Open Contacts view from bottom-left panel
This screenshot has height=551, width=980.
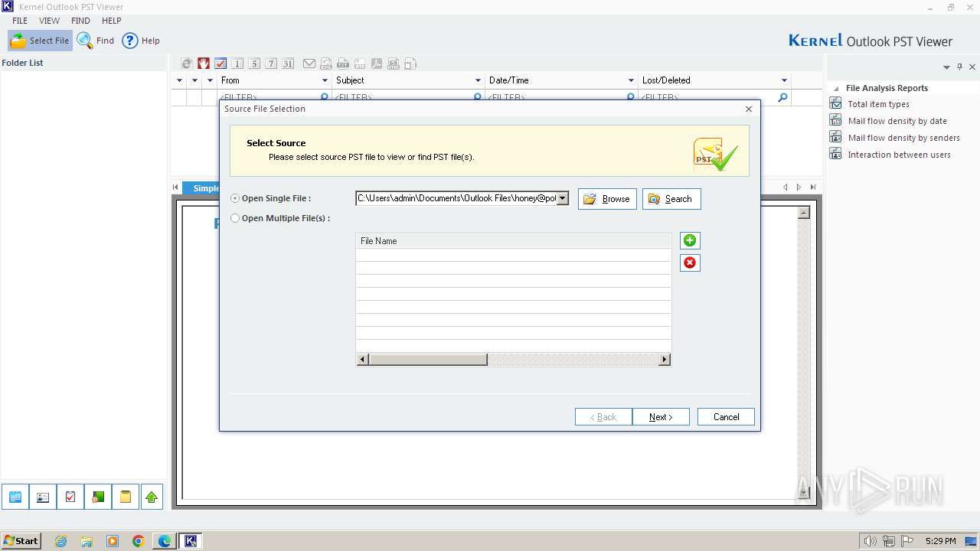[43, 497]
